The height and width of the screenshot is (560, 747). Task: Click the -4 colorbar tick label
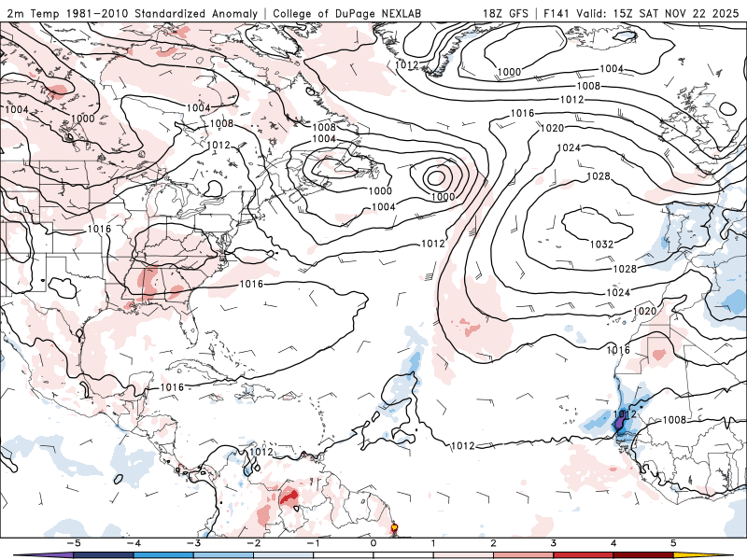pos(134,543)
